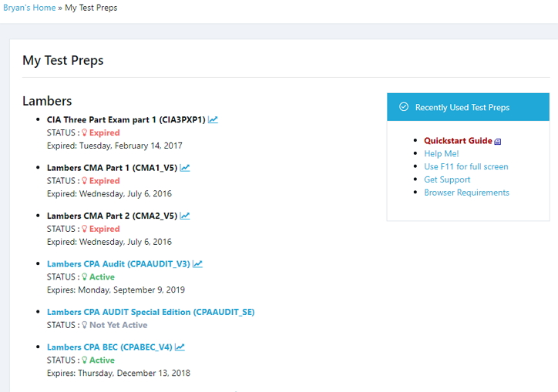
Task: Click Active status of Lambers CPA Audit
Action: pyautogui.click(x=102, y=276)
